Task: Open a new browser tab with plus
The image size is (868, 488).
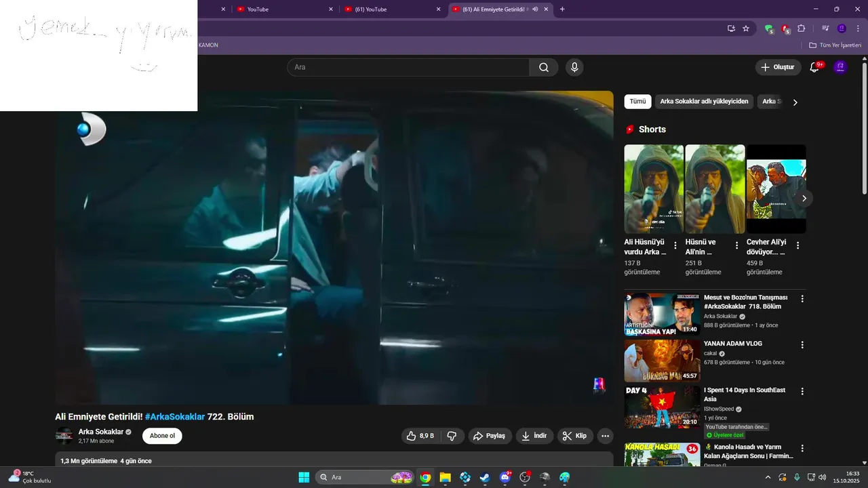Action: point(562,9)
